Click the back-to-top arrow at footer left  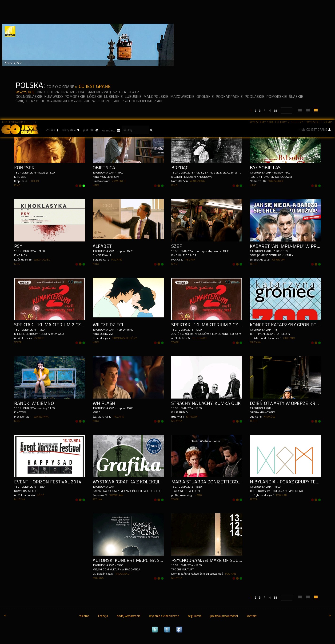pyautogui.click(x=5, y=616)
